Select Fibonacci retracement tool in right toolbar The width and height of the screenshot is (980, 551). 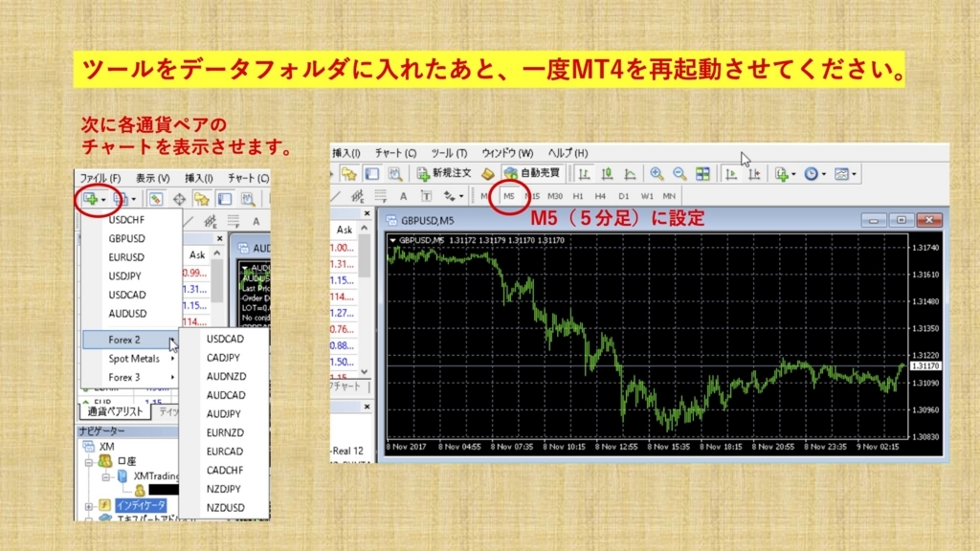[x=380, y=196]
